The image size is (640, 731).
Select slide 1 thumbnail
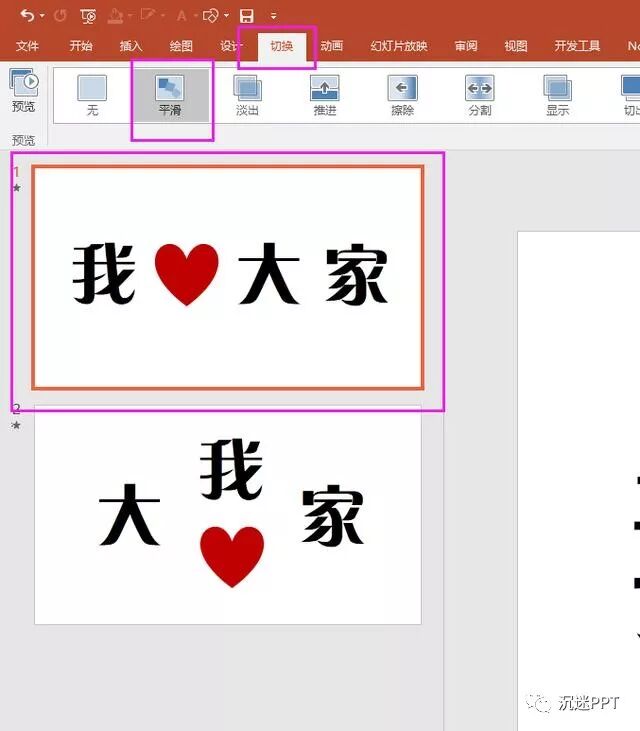228,277
